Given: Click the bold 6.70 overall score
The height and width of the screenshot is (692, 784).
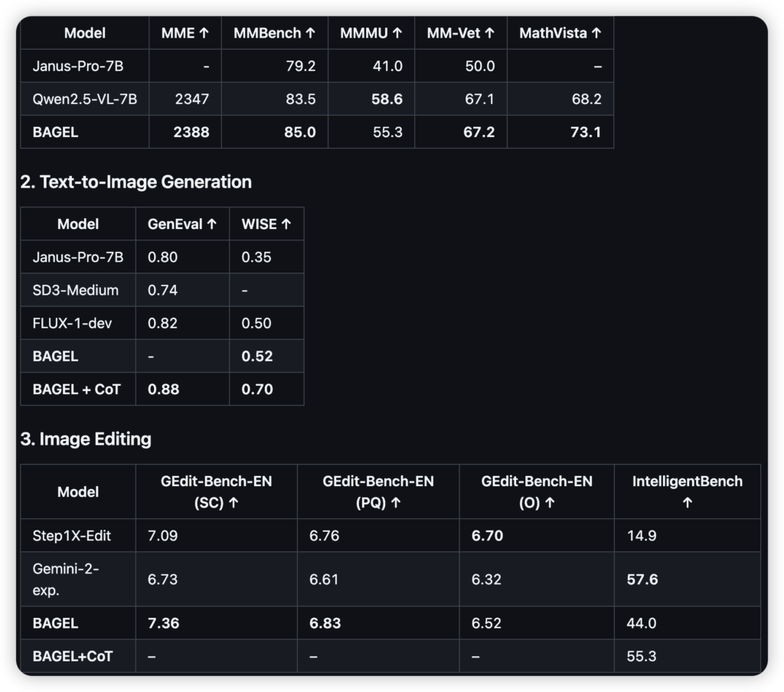Looking at the screenshot, I should [x=488, y=536].
